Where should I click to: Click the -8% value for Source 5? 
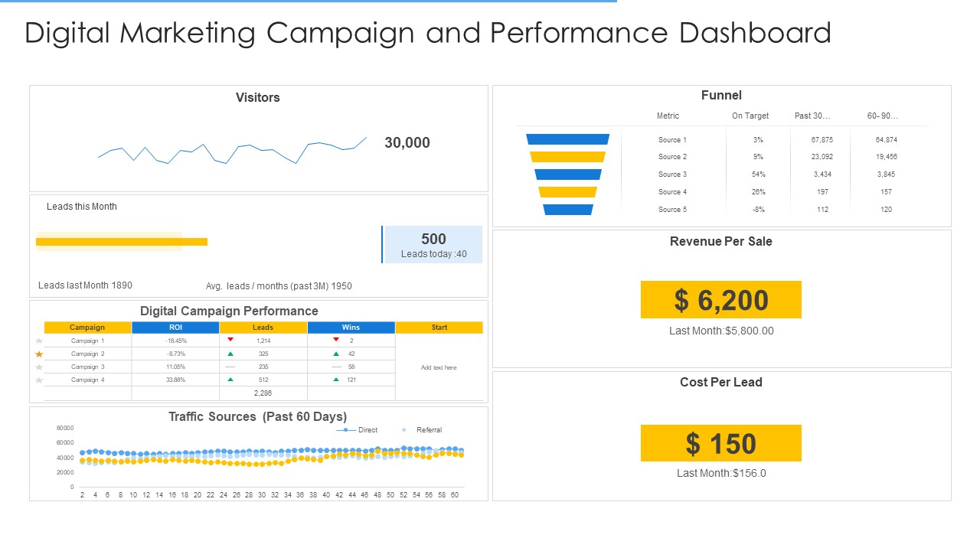[758, 210]
